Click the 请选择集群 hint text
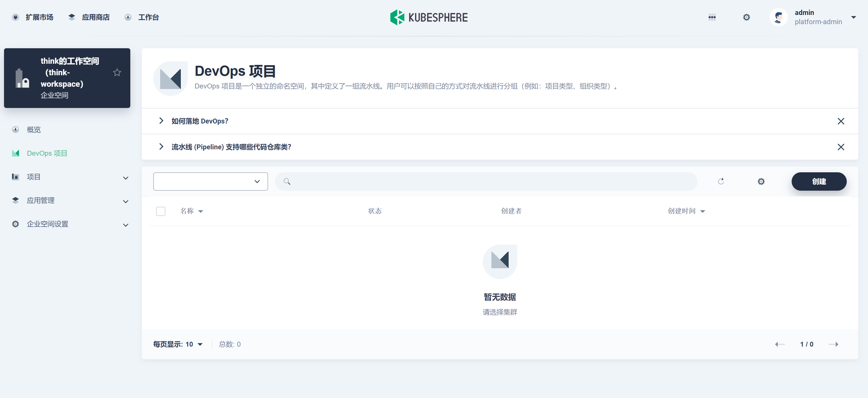The width and height of the screenshot is (868, 398). point(500,312)
